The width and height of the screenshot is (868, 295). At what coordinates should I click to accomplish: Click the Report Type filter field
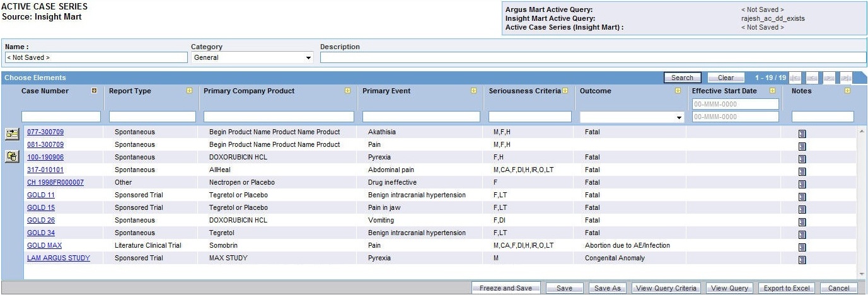tap(152, 117)
